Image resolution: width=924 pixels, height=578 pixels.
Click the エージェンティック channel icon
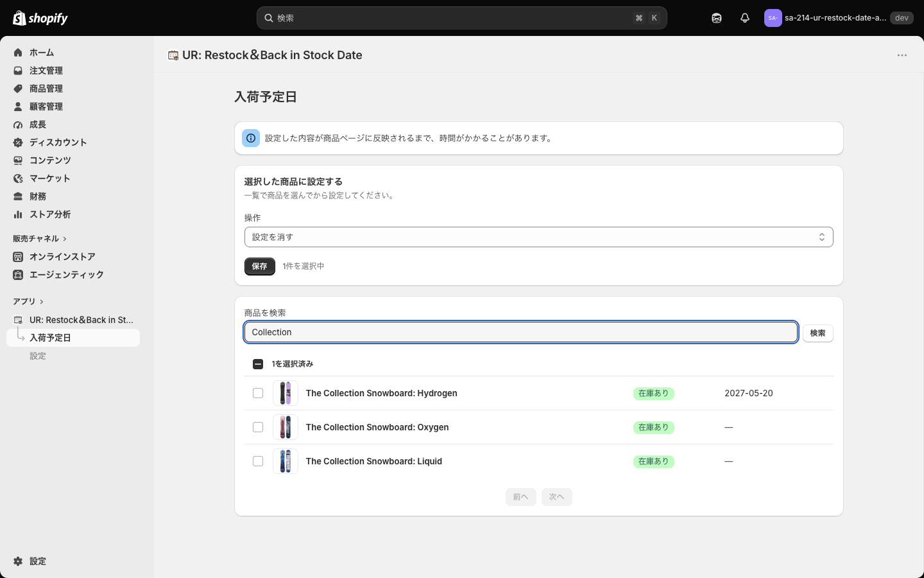(18, 275)
